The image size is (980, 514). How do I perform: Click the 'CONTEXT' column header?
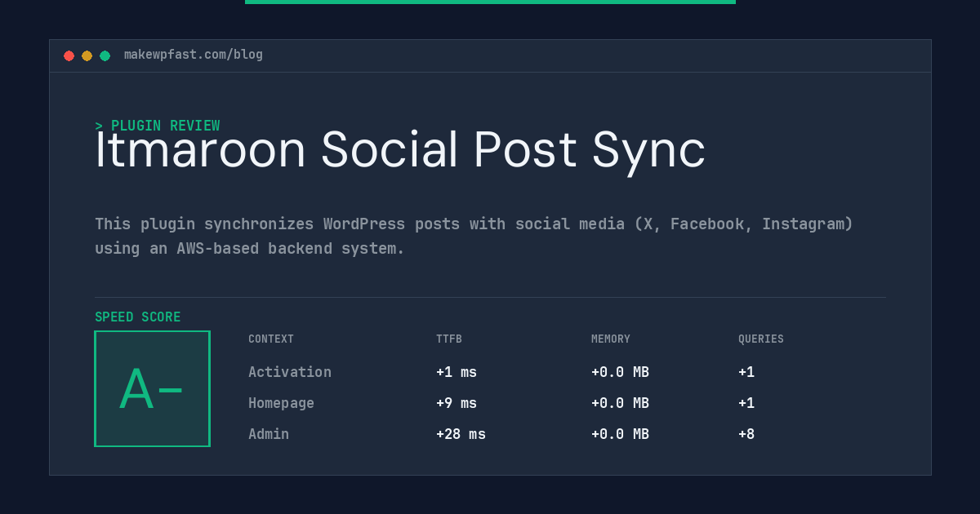coord(271,339)
